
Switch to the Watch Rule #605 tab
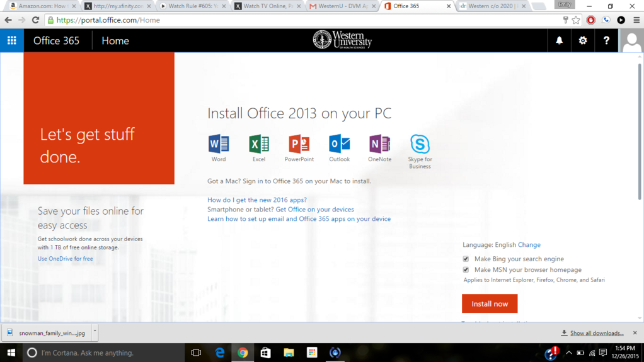coord(193,6)
